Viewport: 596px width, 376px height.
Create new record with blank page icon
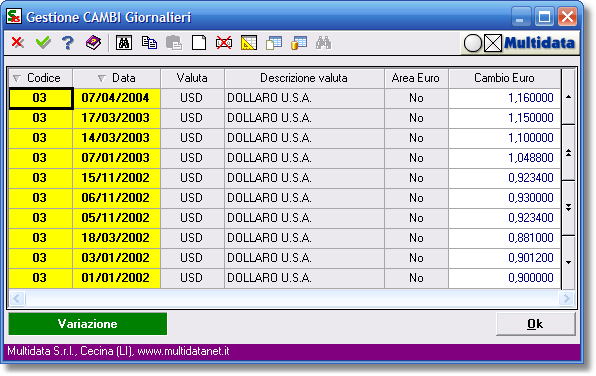tap(199, 43)
